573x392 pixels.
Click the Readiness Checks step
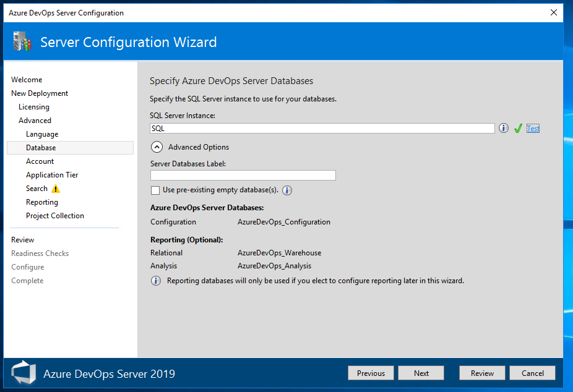click(40, 254)
